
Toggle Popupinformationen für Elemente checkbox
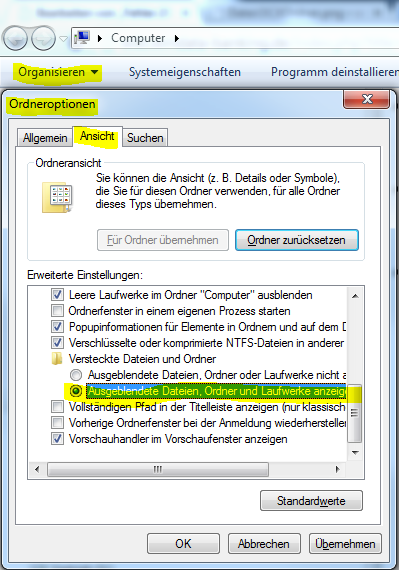pos(57,327)
